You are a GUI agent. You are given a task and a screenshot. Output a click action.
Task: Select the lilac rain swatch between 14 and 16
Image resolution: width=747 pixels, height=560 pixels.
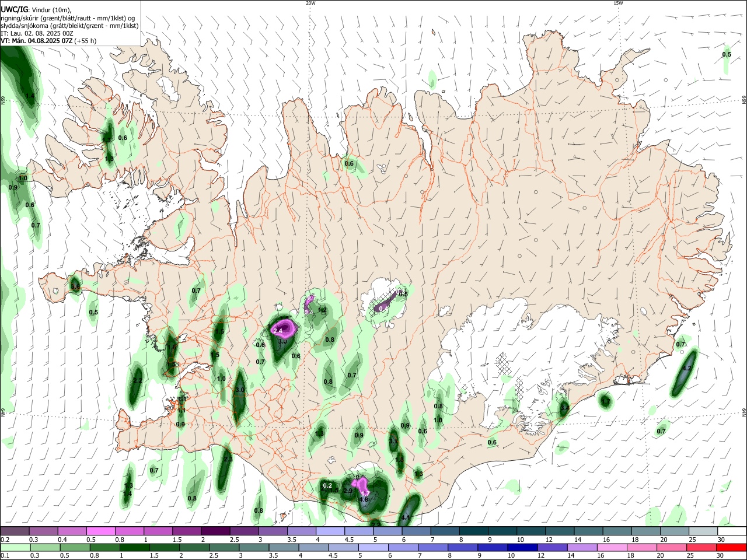[x=582, y=547]
